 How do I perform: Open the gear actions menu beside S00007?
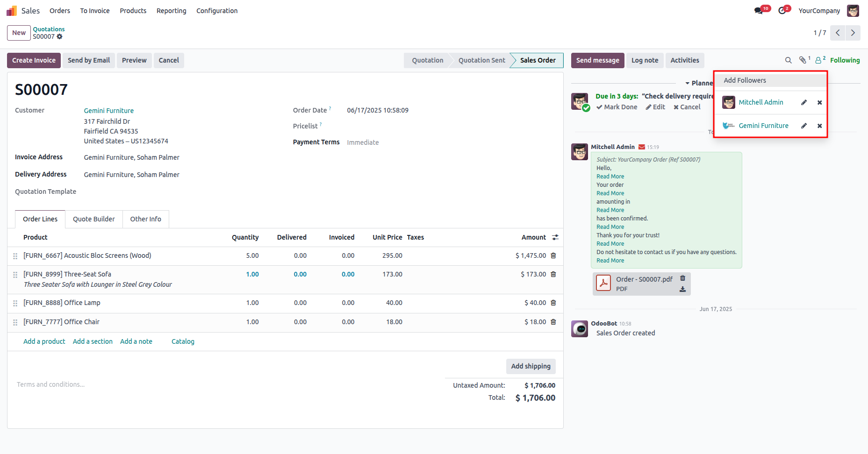(60, 36)
